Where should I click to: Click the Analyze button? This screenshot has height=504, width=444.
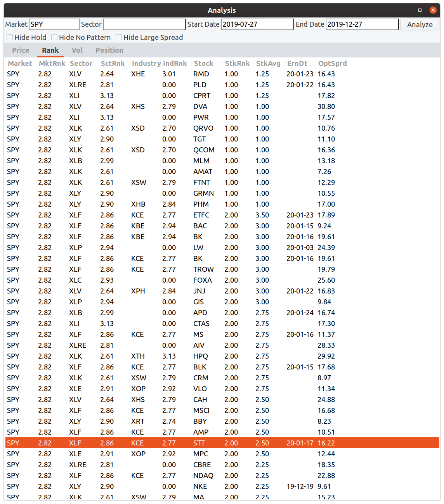click(x=420, y=24)
